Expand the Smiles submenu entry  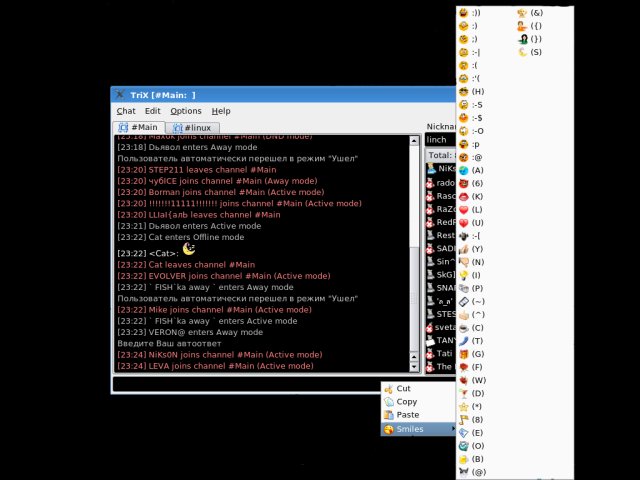[419, 429]
